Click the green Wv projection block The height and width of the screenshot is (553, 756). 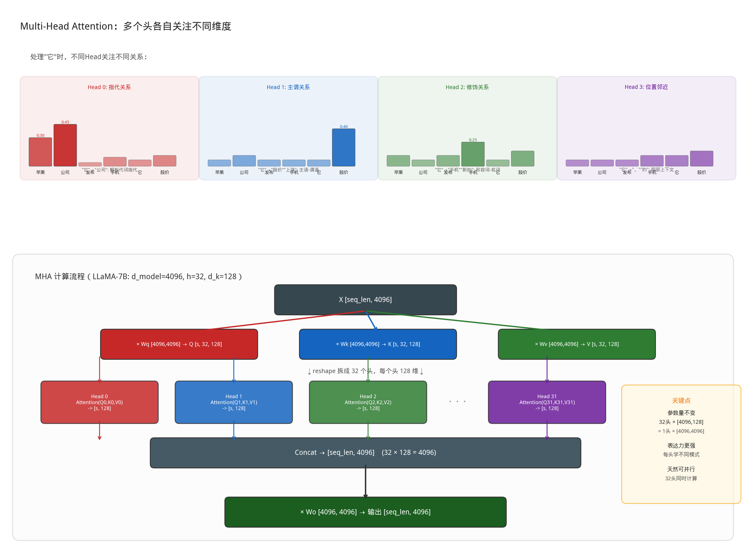click(576, 344)
